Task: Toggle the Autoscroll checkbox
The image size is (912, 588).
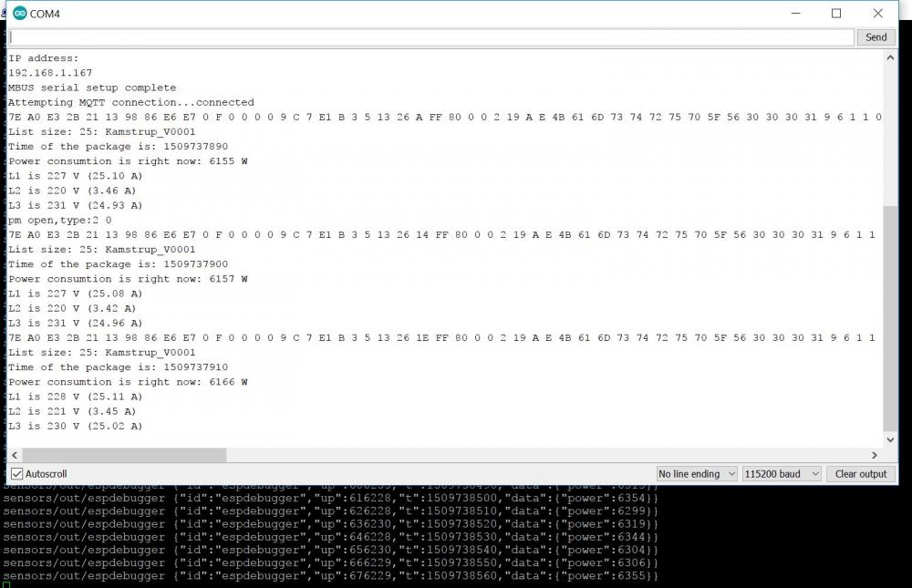Action: pos(16,474)
